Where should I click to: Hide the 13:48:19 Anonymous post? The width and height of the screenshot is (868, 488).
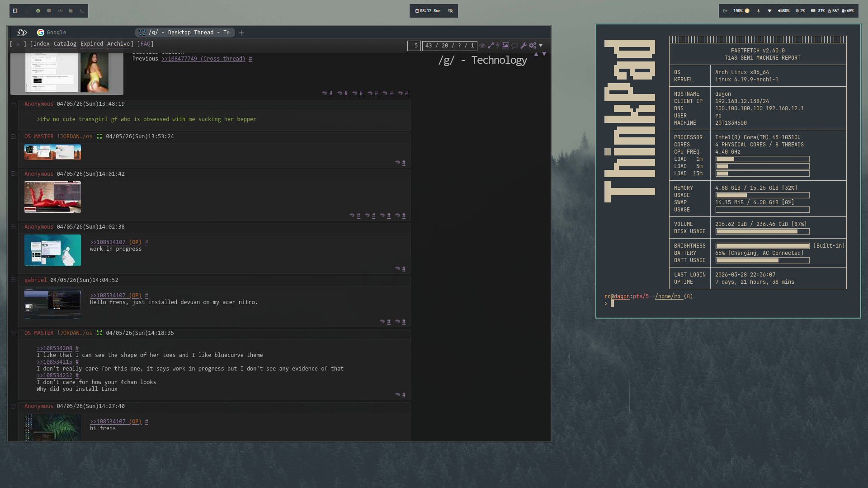click(x=13, y=104)
